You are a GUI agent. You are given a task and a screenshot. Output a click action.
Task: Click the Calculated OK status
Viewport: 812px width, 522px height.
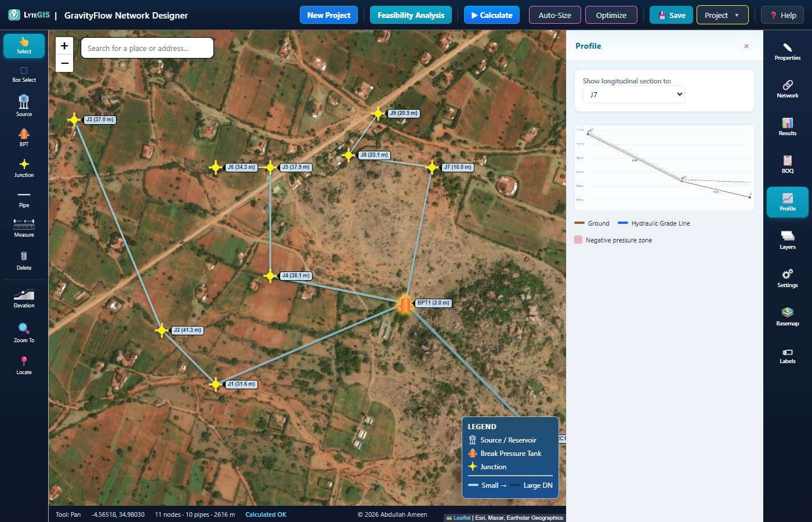[266, 514]
